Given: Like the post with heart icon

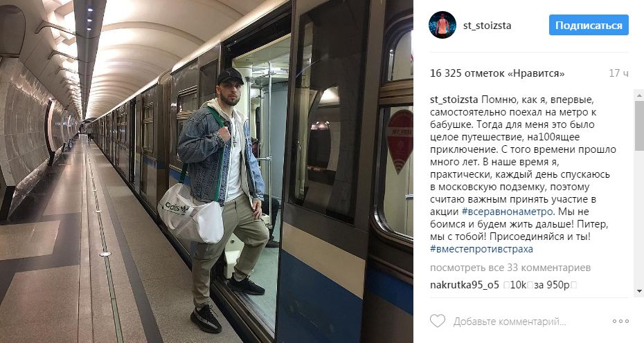Looking at the screenshot, I should click(438, 321).
